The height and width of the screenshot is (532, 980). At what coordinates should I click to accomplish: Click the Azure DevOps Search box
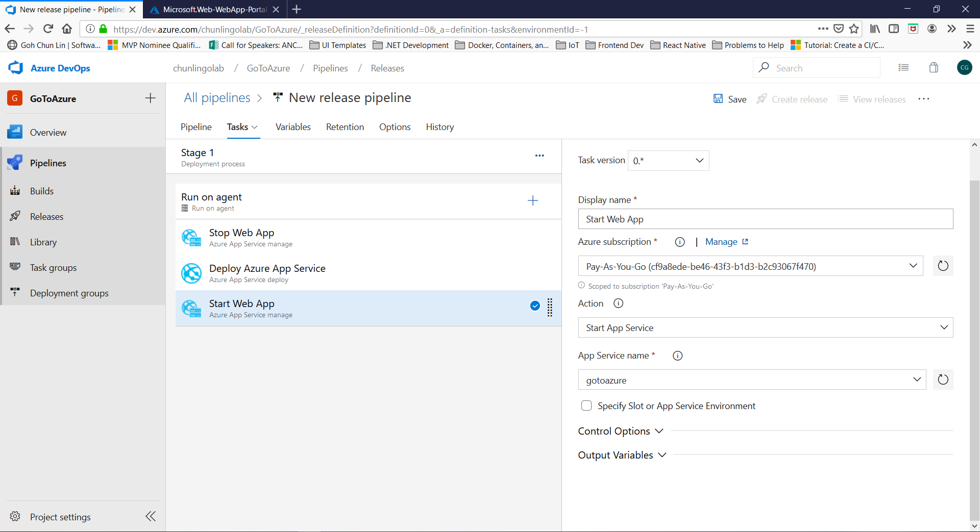click(817, 67)
